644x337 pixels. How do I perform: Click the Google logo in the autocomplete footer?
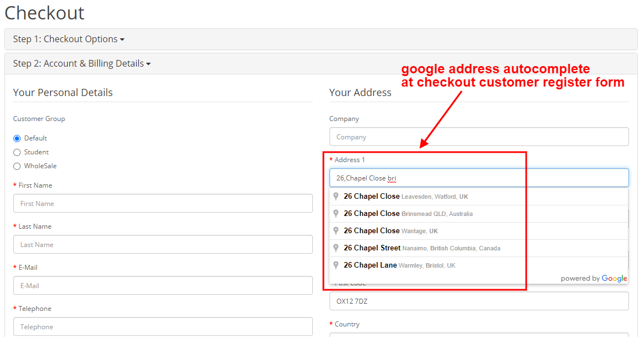615,279
